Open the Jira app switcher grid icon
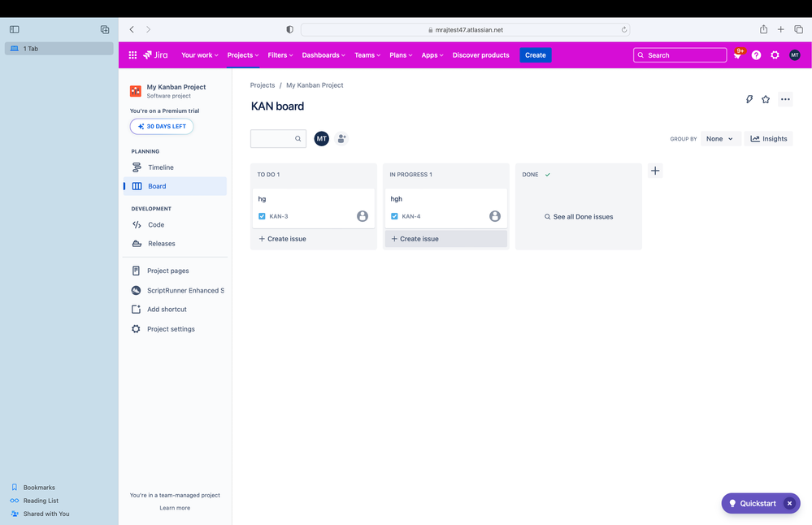This screenshot has height=525, width=812. [132, 55]
